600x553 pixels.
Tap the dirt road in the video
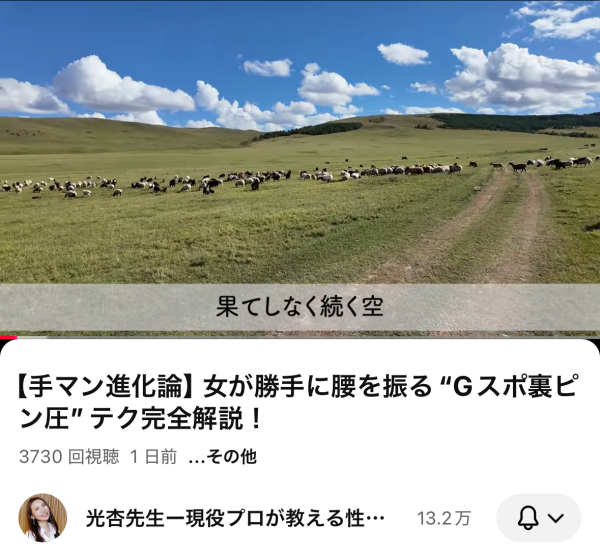478,230
